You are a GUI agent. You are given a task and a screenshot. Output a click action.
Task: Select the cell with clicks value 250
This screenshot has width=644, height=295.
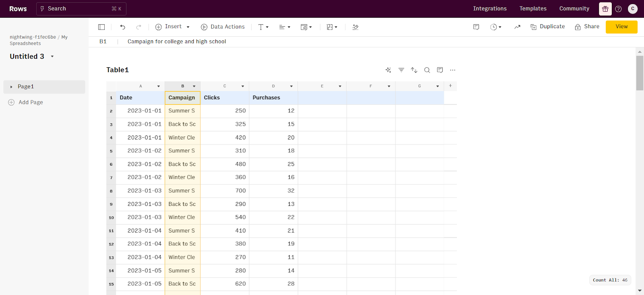point(225,111)
